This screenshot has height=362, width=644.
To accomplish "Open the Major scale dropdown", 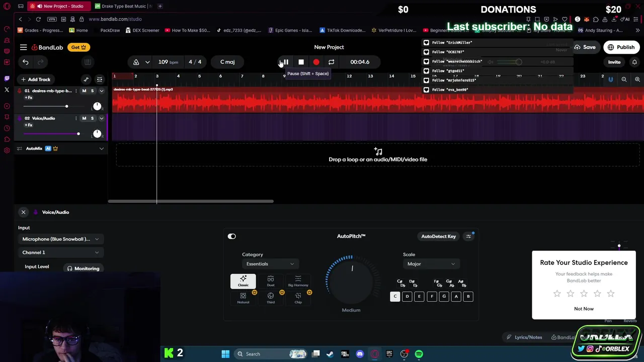I will click(431, 264).
